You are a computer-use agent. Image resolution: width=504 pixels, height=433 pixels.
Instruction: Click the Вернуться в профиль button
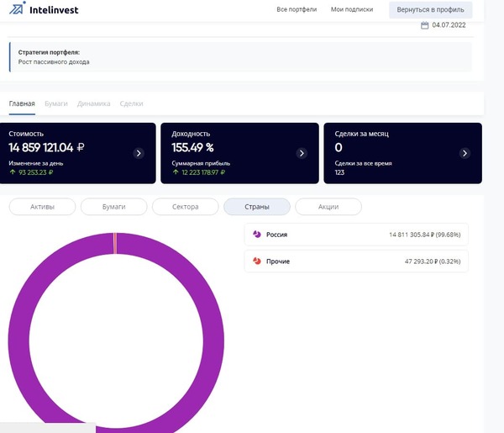430,9
